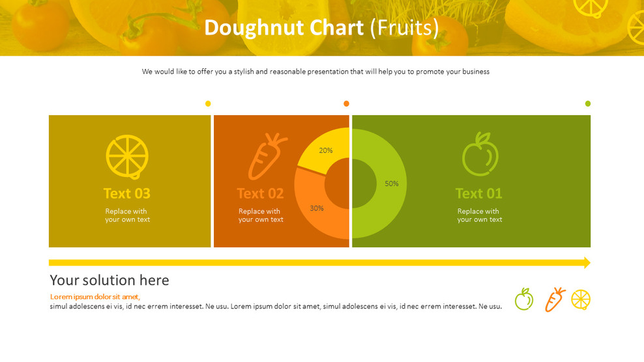
Task: Select the green dot above the Text 01 panel
Action: [x=588, y=104]
